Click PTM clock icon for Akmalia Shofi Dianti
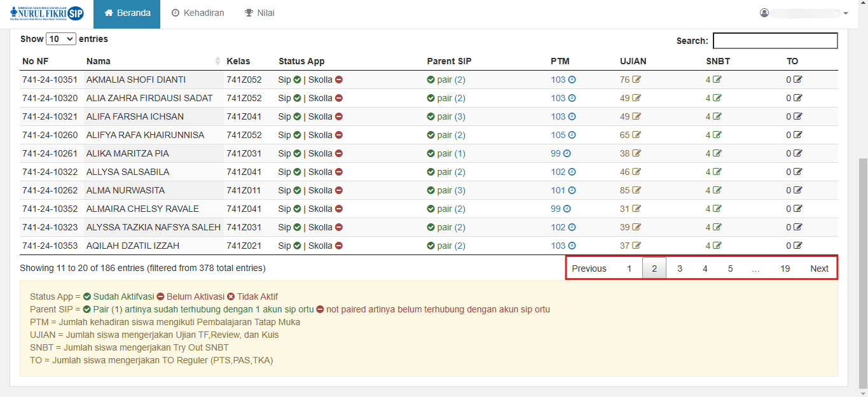This screenshot has width=868, height=397. point(572,80)
